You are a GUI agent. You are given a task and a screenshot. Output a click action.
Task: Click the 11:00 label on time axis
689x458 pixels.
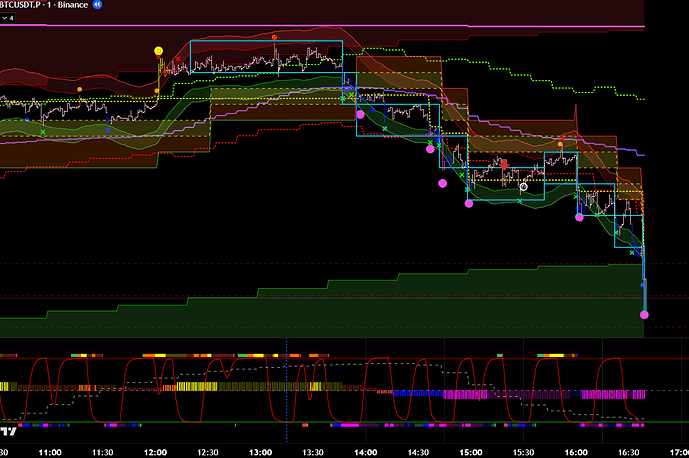tap(50, 451)
